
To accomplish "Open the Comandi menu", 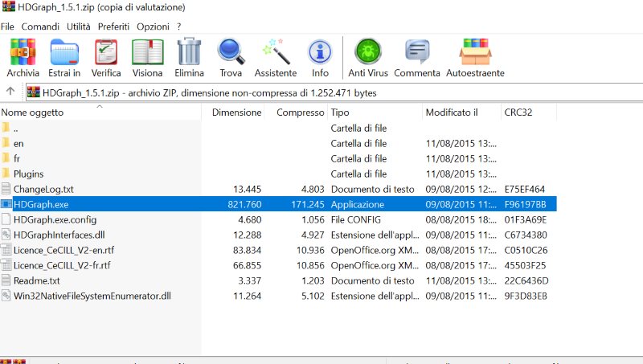I will (x=40, y=27).
